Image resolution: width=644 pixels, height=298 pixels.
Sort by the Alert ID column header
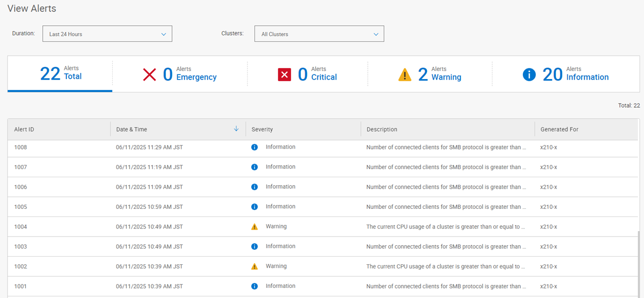tap(24, 129)
